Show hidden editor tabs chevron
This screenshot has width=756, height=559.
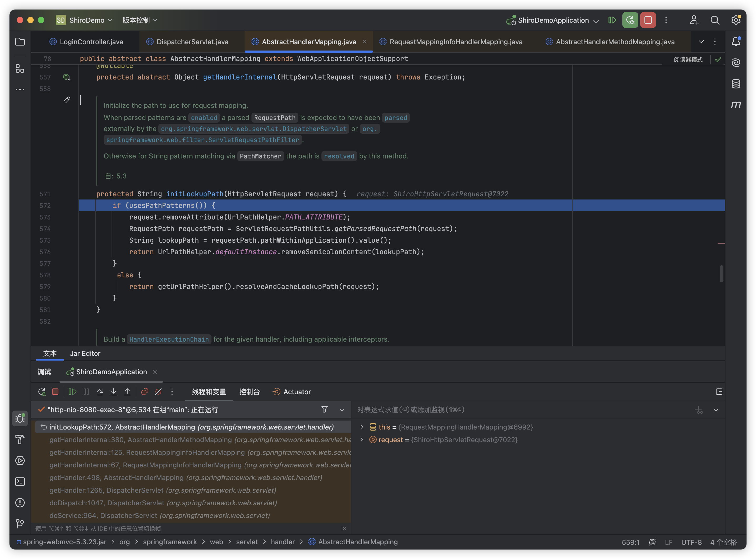tap(701, 42)
